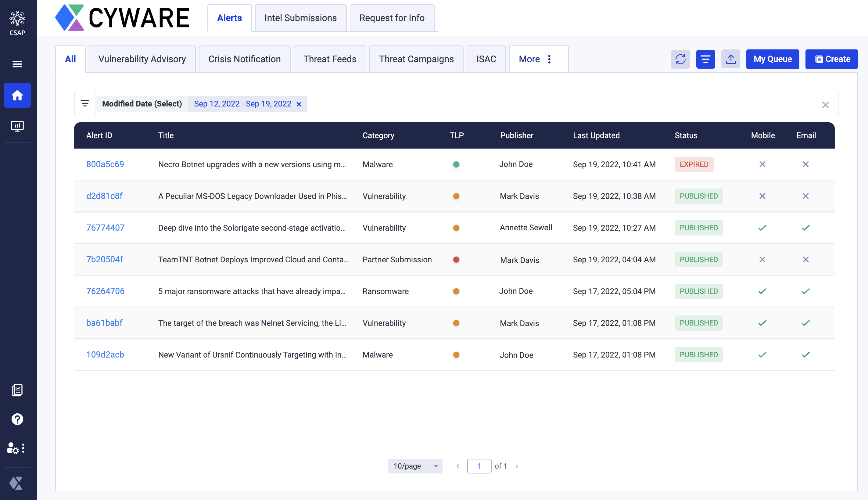This screenshot has width=868, height=500.
Task: Select the Threat Feeds tab
Action: (x=329, y=59)
